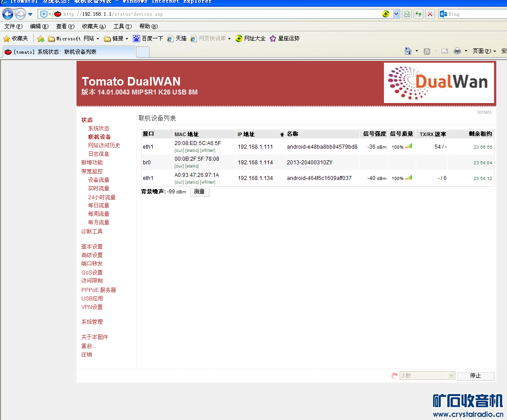Open the 系统状态 sidebar link
This screenshot has width=507, height=420.
(x=98, y=129)
